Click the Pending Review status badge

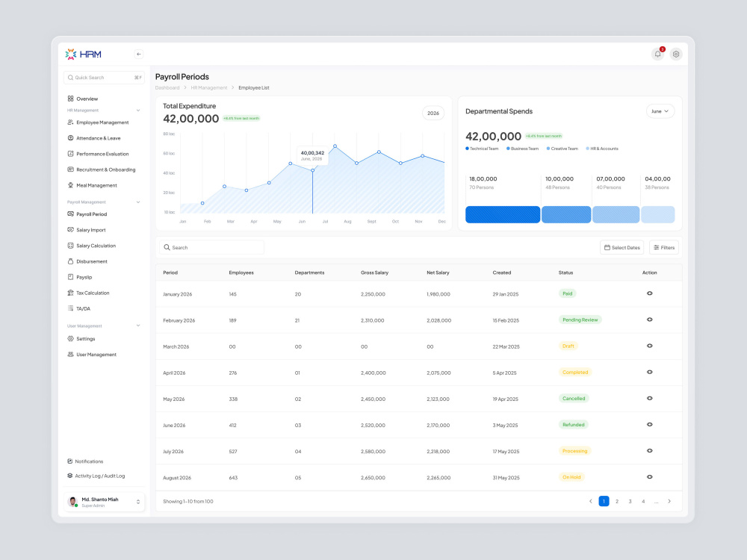[580, 320]
